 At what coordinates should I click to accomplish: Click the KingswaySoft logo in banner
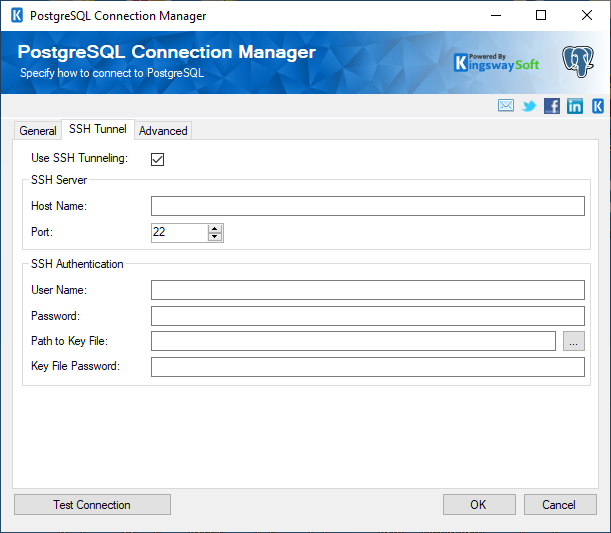[x=497, y=63]
